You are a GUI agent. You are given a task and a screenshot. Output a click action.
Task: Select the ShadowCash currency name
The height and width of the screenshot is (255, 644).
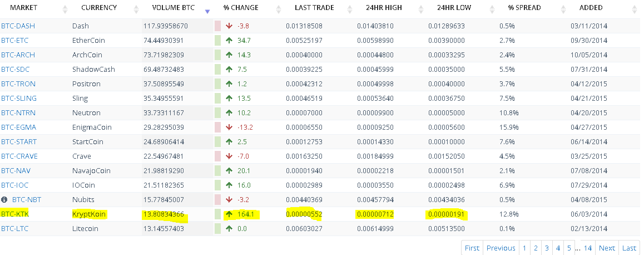click(93, 70)
